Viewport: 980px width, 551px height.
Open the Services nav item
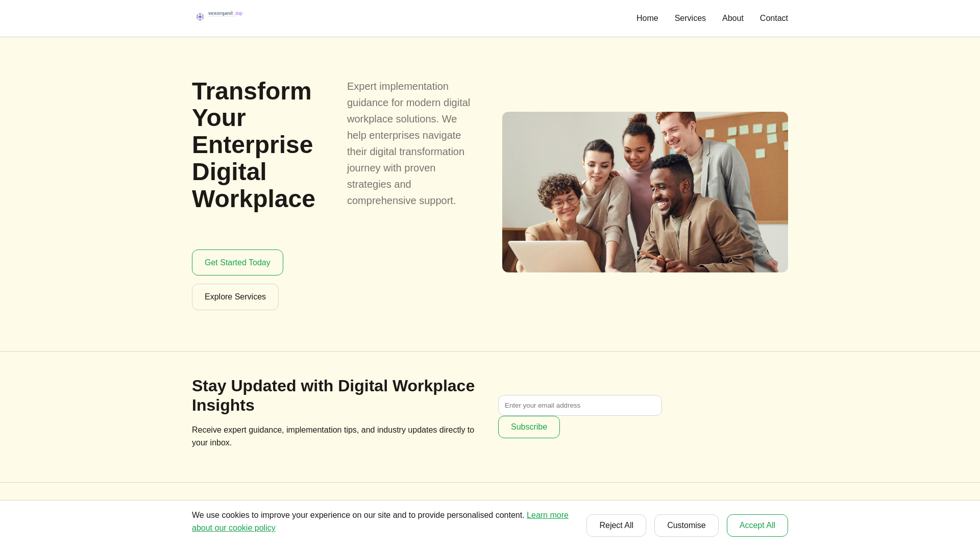(x=690, y=18)
